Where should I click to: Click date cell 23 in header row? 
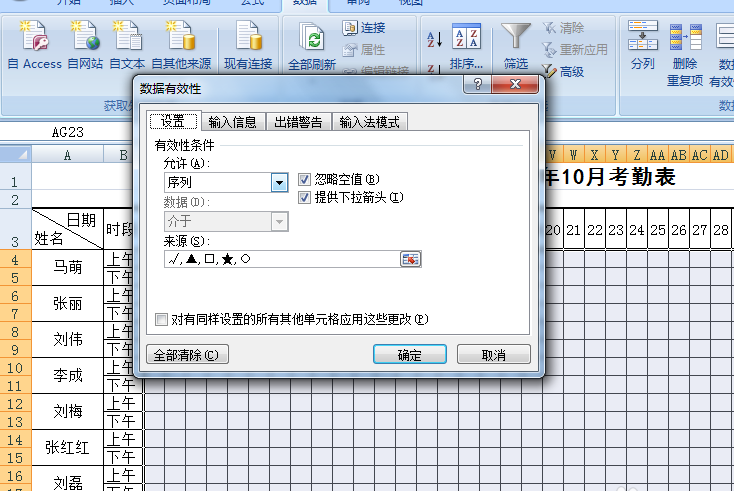[616, 229]
